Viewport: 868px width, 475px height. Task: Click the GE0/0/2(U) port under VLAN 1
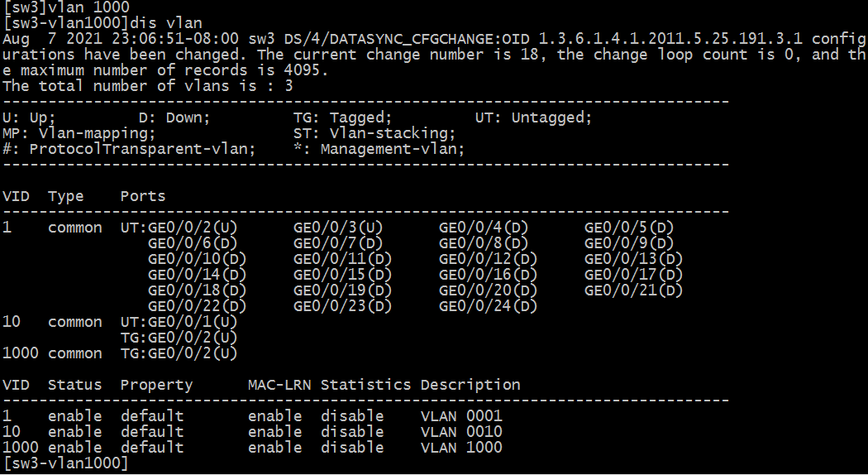pos(193,228)
